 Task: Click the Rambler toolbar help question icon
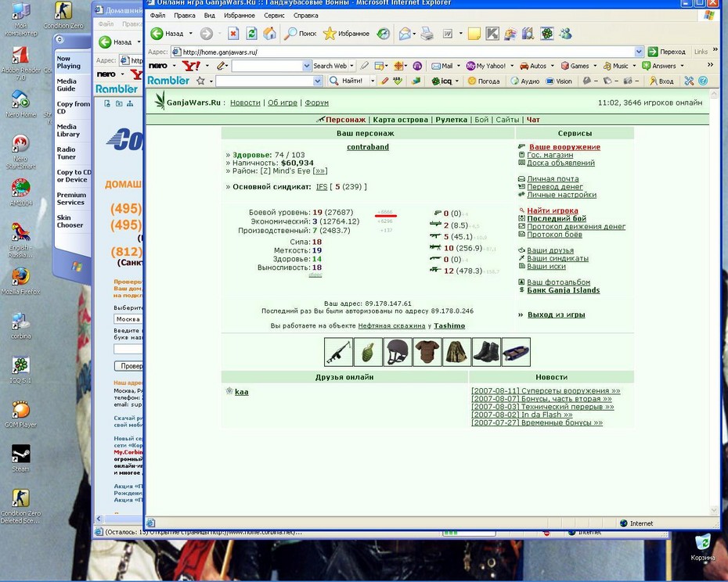(703, 81)
